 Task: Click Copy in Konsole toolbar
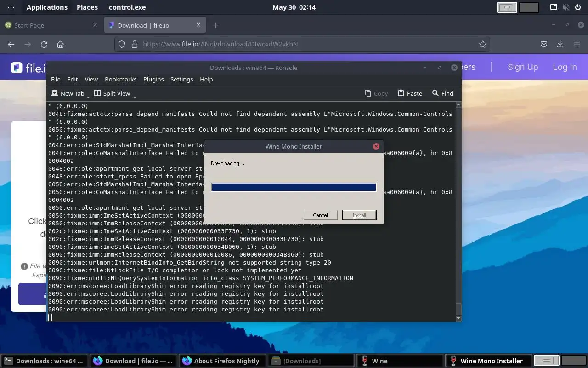click(x=376, y=93)
